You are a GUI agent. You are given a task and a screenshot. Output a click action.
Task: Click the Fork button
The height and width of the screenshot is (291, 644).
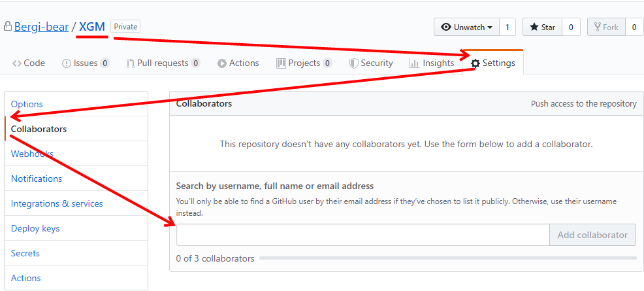point(606,27)
